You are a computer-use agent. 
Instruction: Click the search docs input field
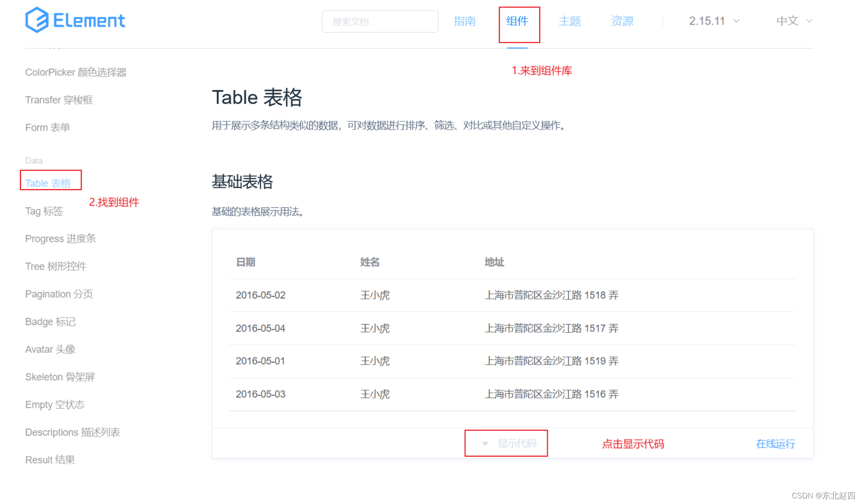pyautogui.click(x=380, y=21)
